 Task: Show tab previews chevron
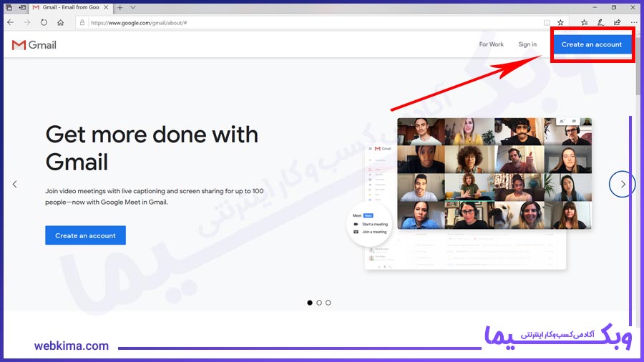[133, 7]
